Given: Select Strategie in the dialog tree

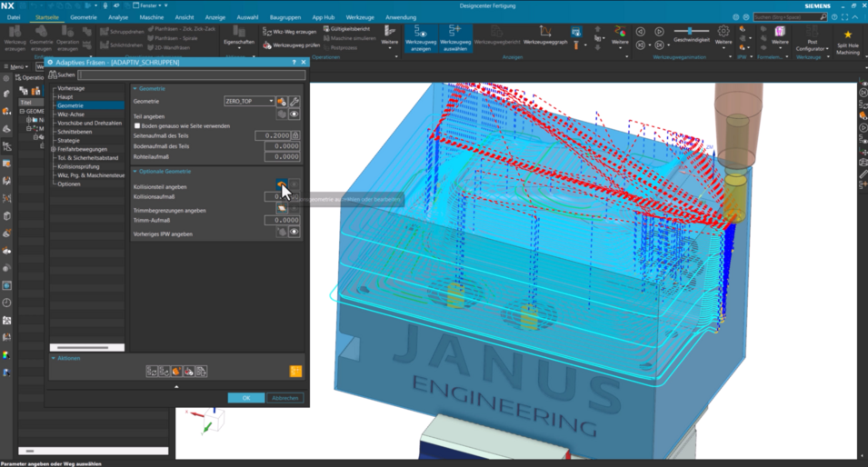Looking at the screenshot, I should coord(69,141).
